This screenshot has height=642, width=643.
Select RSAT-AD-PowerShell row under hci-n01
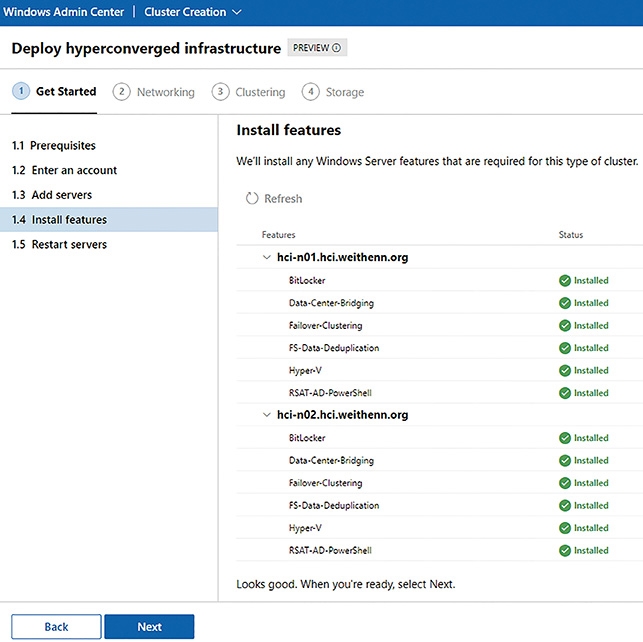tap(440, 393)
